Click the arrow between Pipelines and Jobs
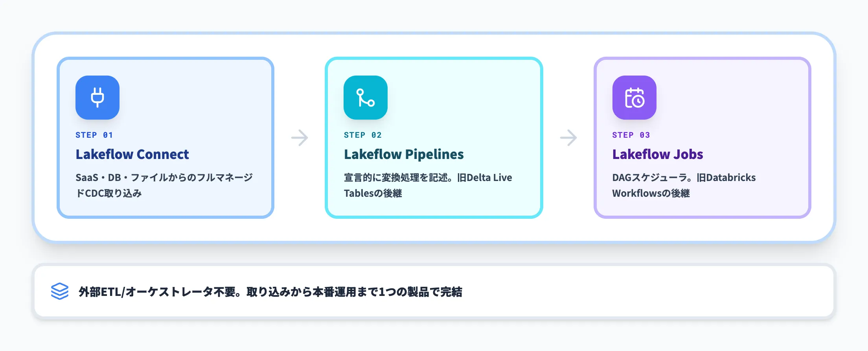 pyautogui.click(x=568, y=138)
